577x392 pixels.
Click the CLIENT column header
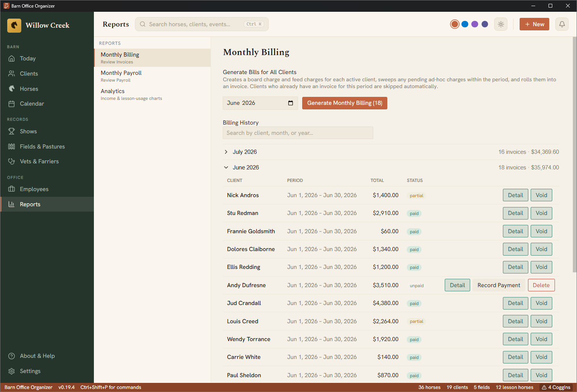click(235, 180)
